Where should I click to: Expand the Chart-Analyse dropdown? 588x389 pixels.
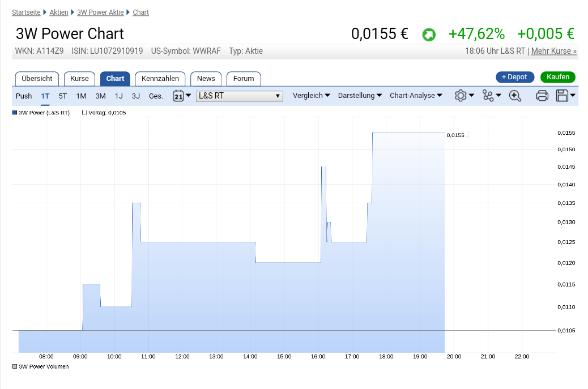[x=416, y=96]
